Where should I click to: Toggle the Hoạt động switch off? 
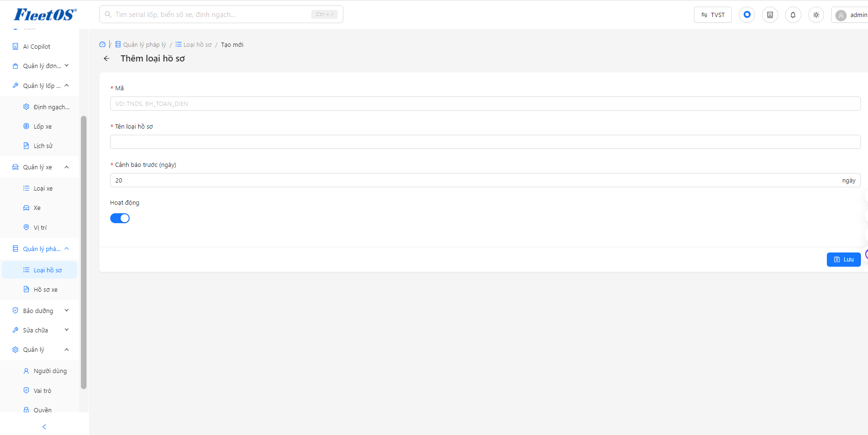[x=120, y=218]
